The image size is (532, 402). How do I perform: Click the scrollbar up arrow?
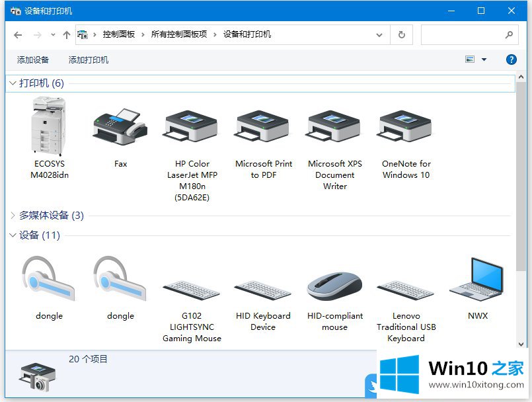pyautogui.click(x=521, y=77)
